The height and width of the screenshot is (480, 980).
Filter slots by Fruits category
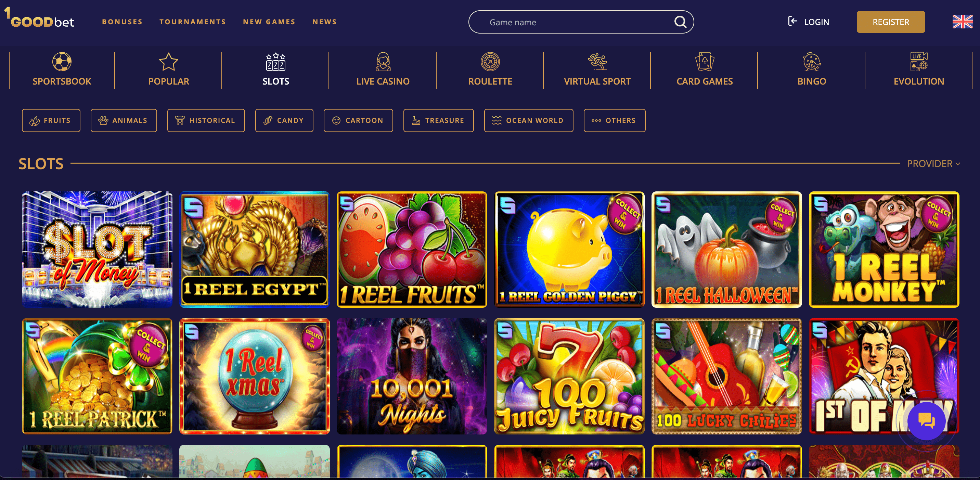click(51, 120)
